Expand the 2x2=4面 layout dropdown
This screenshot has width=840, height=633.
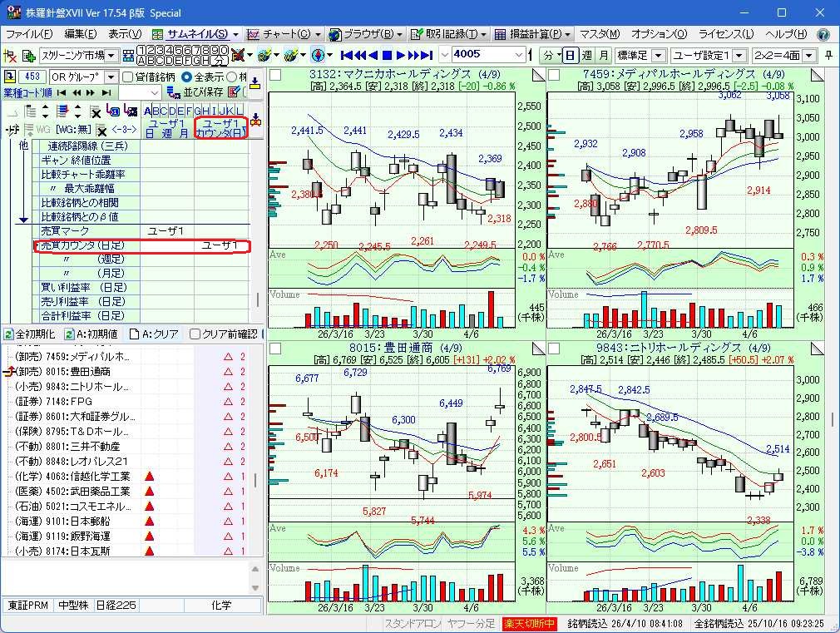point(785,56)
